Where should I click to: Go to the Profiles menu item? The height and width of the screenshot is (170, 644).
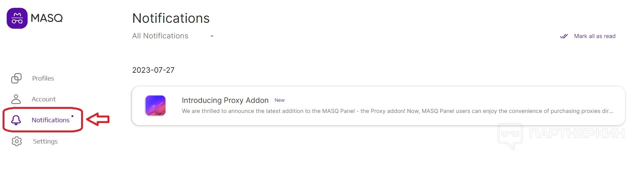(43, 78)
